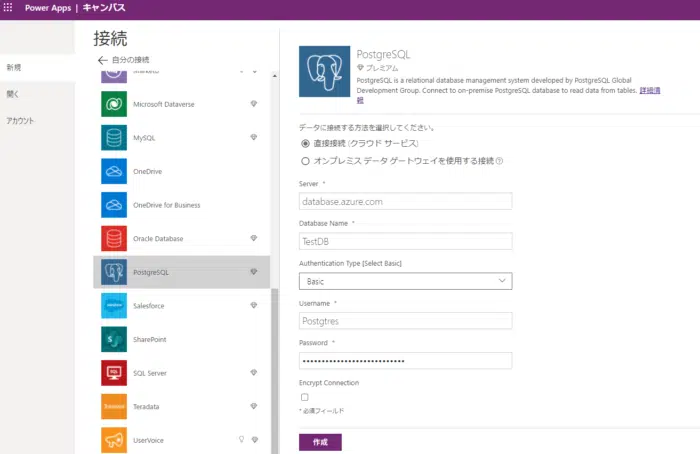This screenshot has width=700, height=454.
Task: Select the Teradata connector icon
Action: 114,406
